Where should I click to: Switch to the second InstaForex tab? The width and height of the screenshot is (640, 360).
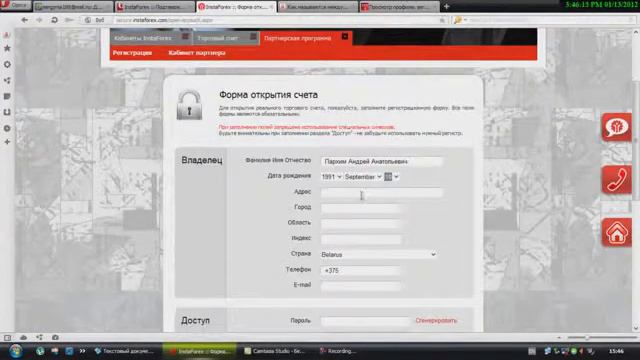(155, 7)
